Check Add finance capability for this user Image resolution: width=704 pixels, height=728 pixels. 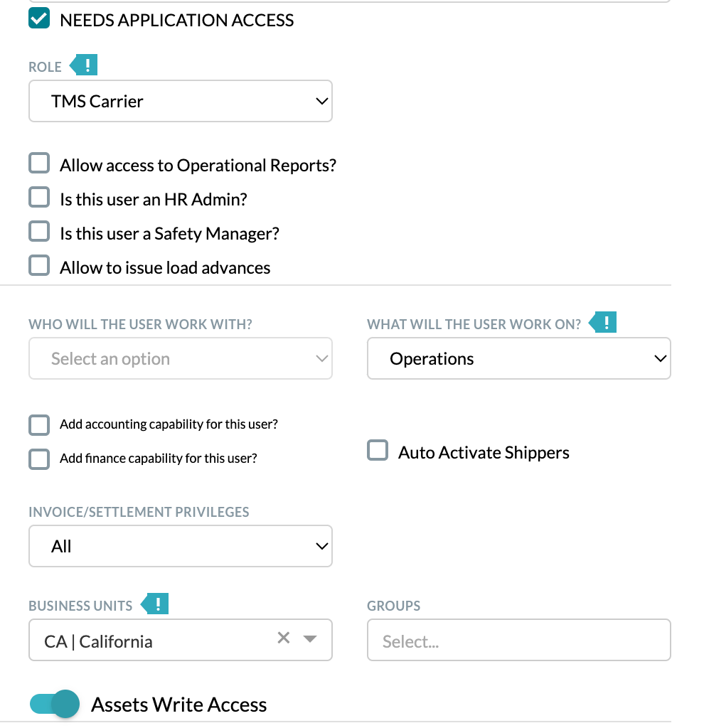(39, 459)
